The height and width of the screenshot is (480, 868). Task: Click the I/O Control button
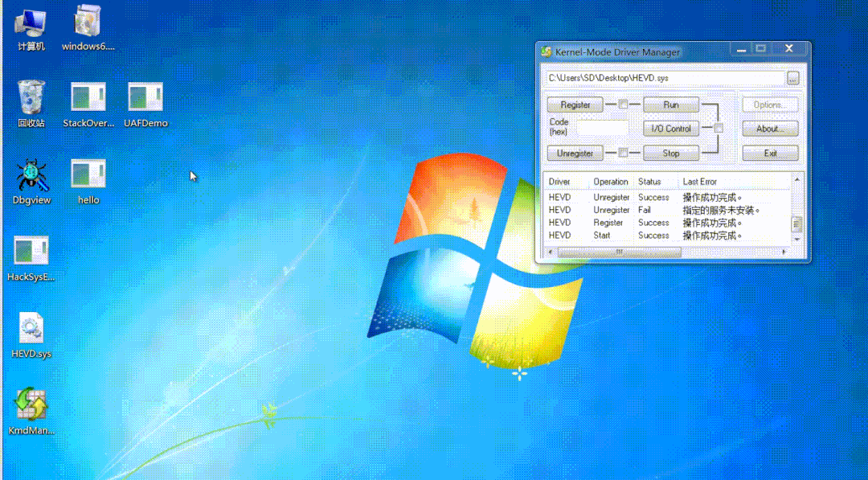(671, 129)
